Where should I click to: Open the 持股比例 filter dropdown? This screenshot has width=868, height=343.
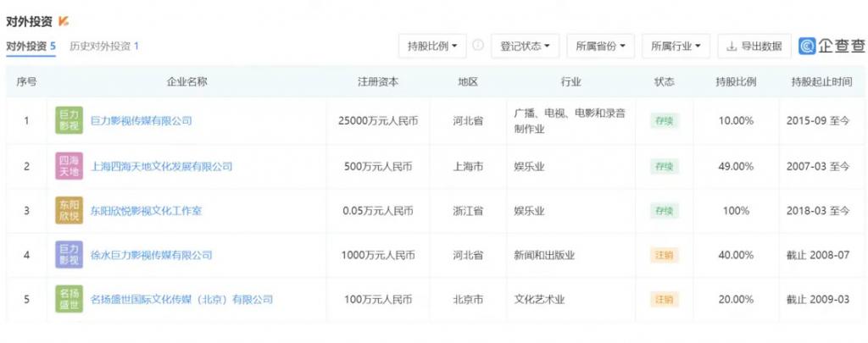[432, 46]
